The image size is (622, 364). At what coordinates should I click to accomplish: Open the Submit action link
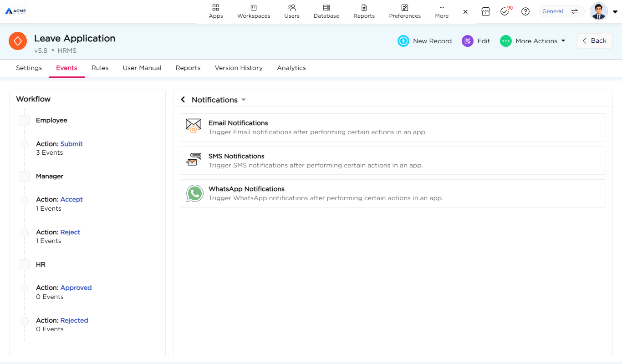click(71, 144)
